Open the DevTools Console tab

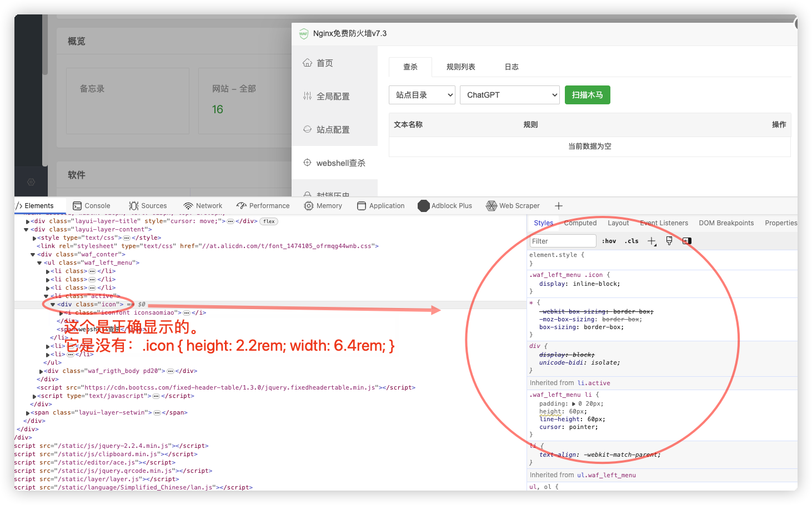[x=92, y=205]
